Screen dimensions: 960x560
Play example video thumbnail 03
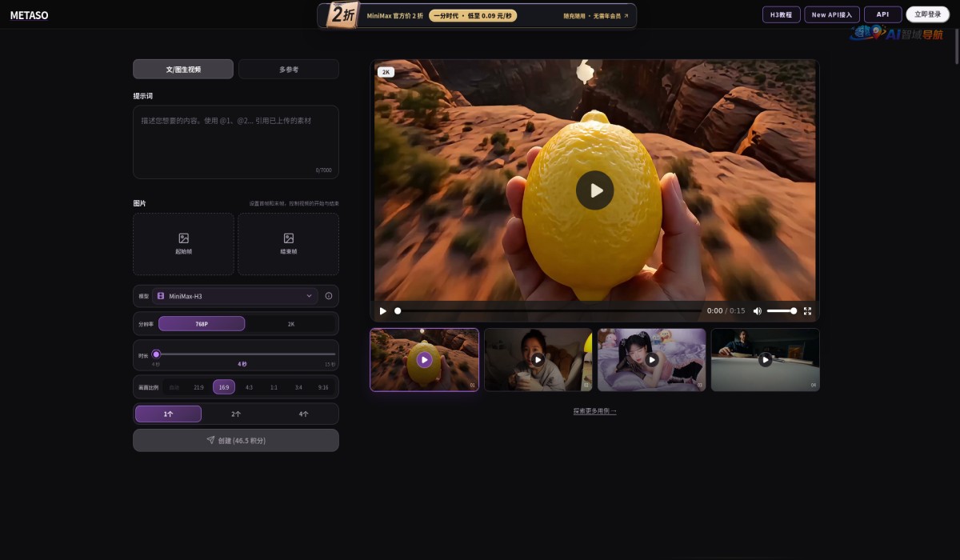(652, 360)
